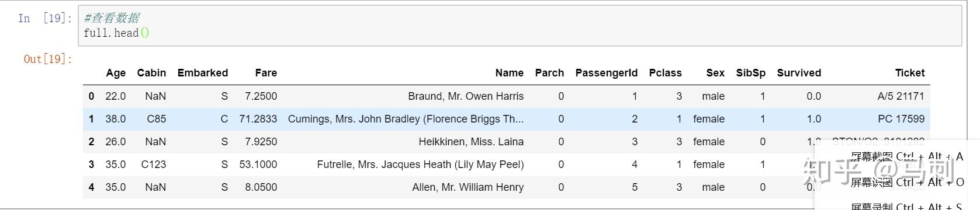This screenshot has height=210, width=980.
Task: Choose 屏幕截图 Ctrl + Alt + A menu entry
Action: pos(907,156)
